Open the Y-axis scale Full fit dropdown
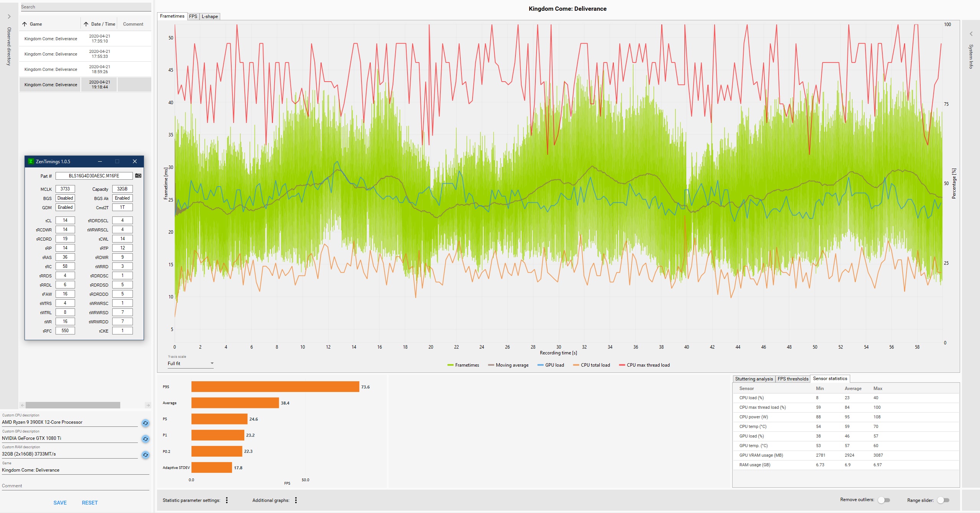 click(x=191, y=364)
